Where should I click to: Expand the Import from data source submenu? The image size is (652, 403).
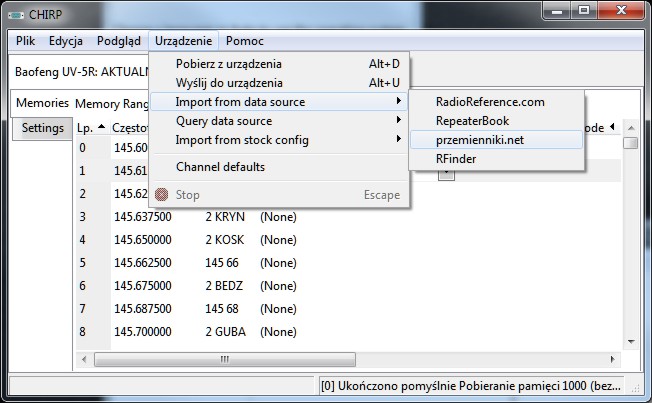(279, 102)
